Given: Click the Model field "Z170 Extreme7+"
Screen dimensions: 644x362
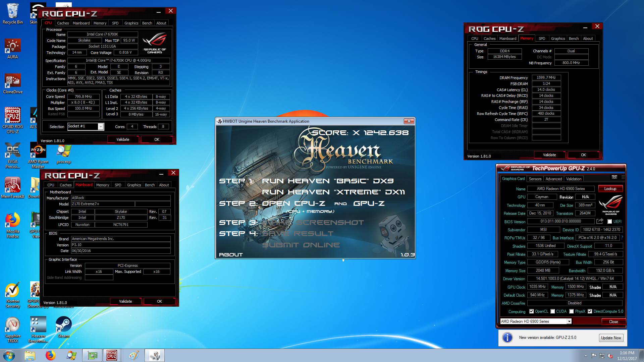Looking at the screenshot, I should 103,204.
